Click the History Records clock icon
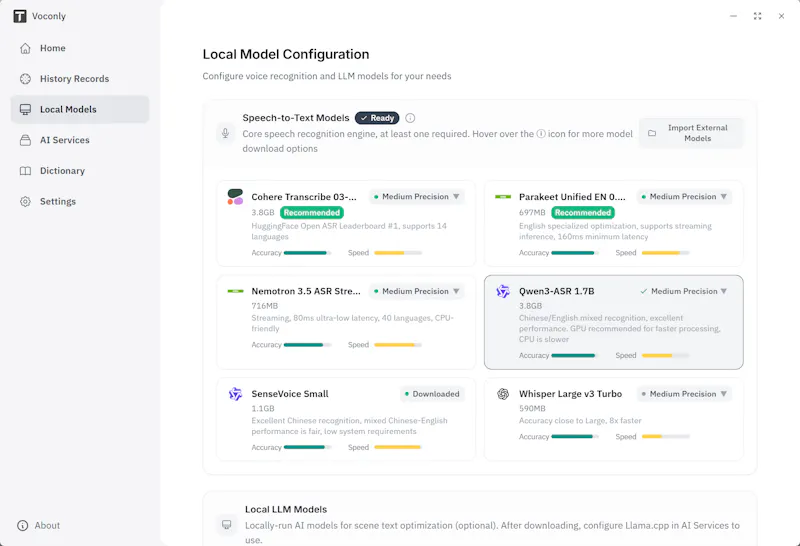This screenshot has height=546, width=800. (x=25, y=79)
